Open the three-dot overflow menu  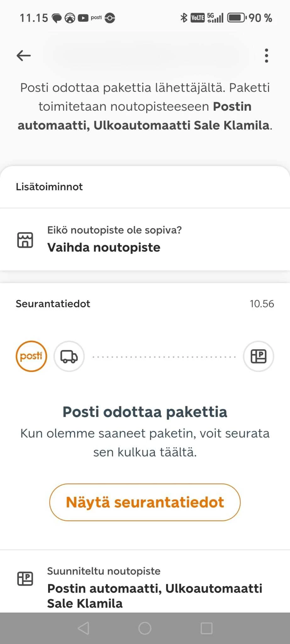pyautogui.click(x=266, y=56)
